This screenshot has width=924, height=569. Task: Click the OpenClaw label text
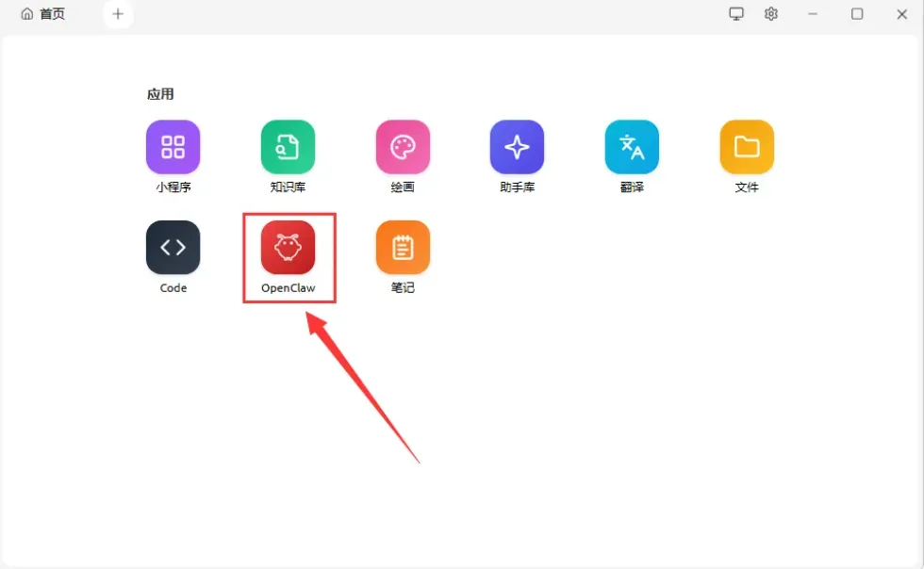click(x=289, y=288)
